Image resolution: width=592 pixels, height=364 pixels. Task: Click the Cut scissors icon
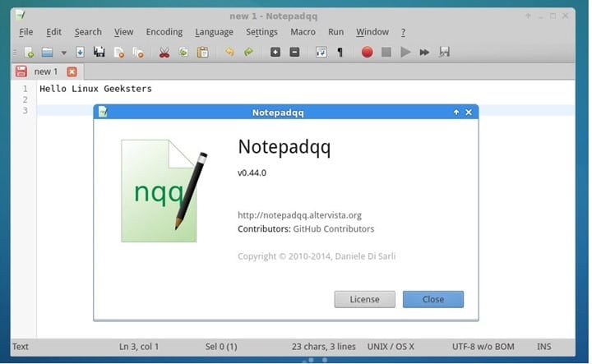(164, 52)
